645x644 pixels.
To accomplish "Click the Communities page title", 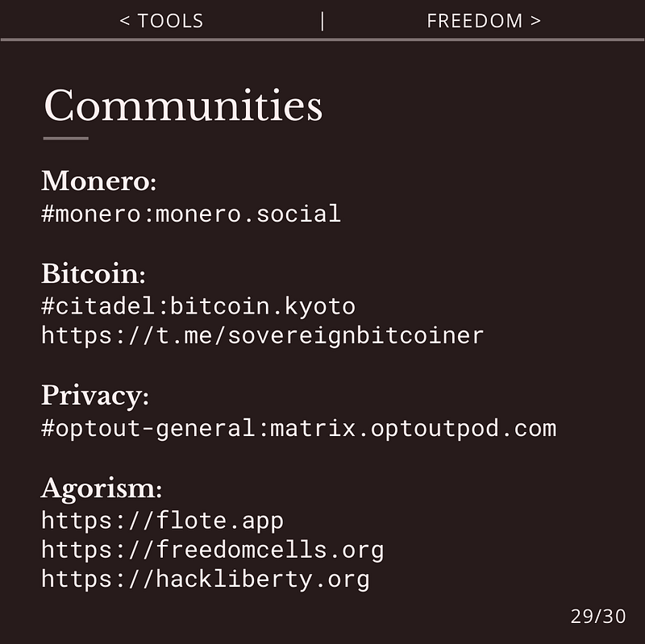I will tap(183, 106).
